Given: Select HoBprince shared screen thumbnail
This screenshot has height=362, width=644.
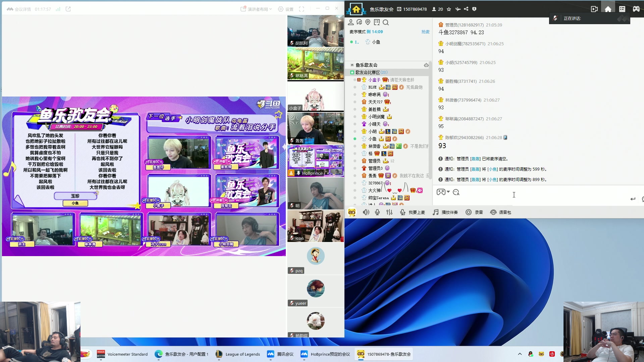Looking at the screenshot, I should point(315,161).
